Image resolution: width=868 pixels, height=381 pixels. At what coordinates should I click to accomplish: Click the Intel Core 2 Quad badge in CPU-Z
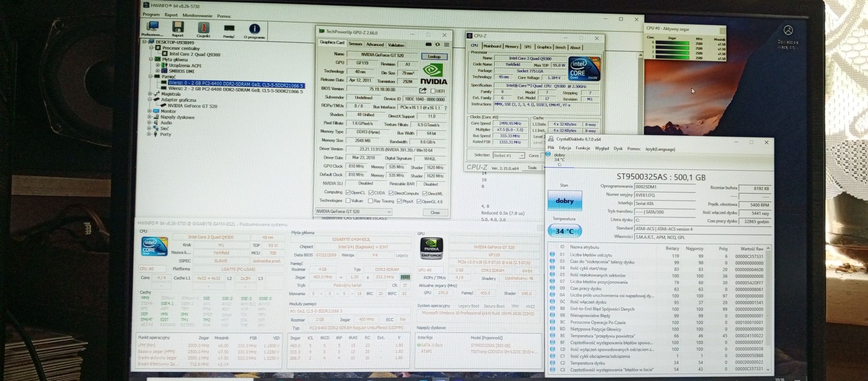584,68
